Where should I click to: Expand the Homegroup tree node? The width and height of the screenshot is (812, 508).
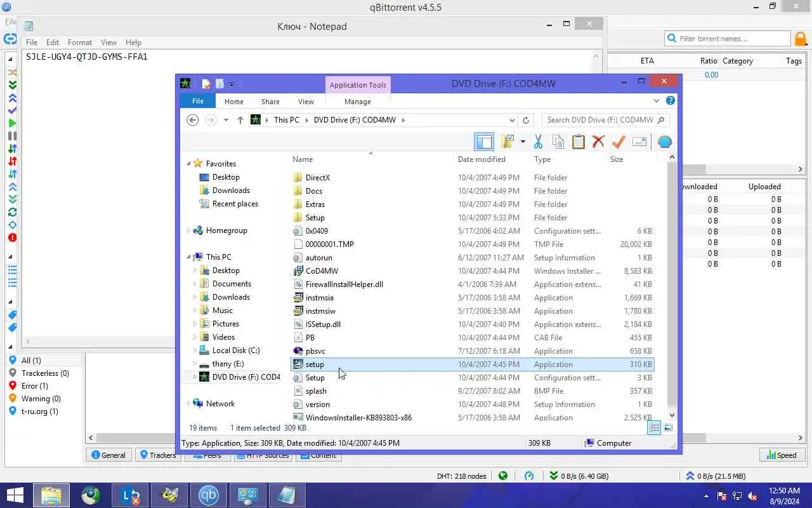tap(188, 231)
